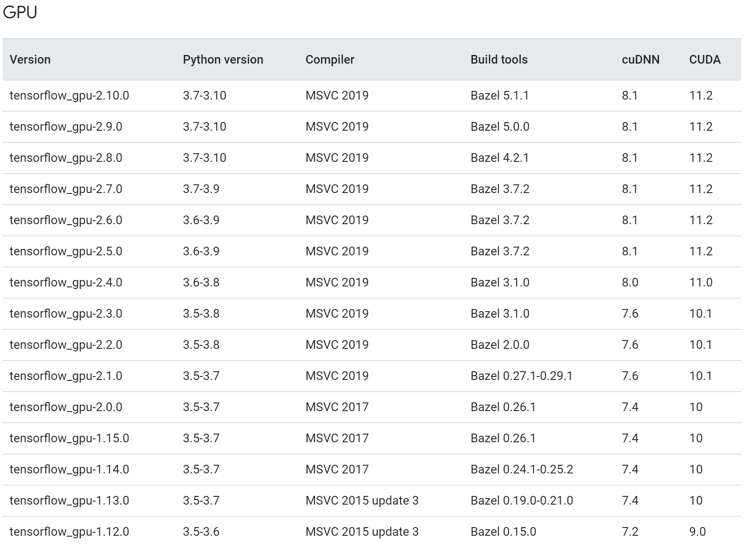Select tensorflow_gpu-1.13.0 version cell
This screenshot has width=756, height=547.
pyautogui.click(x=69, y=501)
